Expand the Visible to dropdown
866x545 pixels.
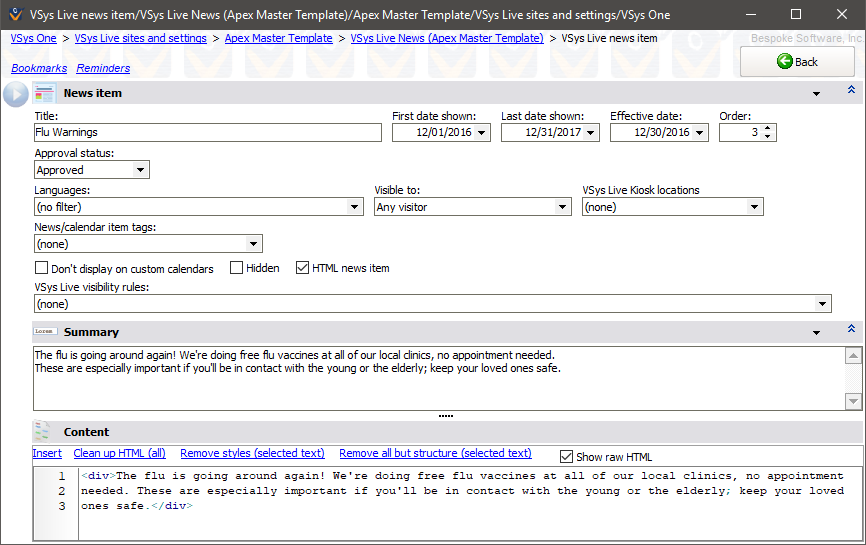562,207
